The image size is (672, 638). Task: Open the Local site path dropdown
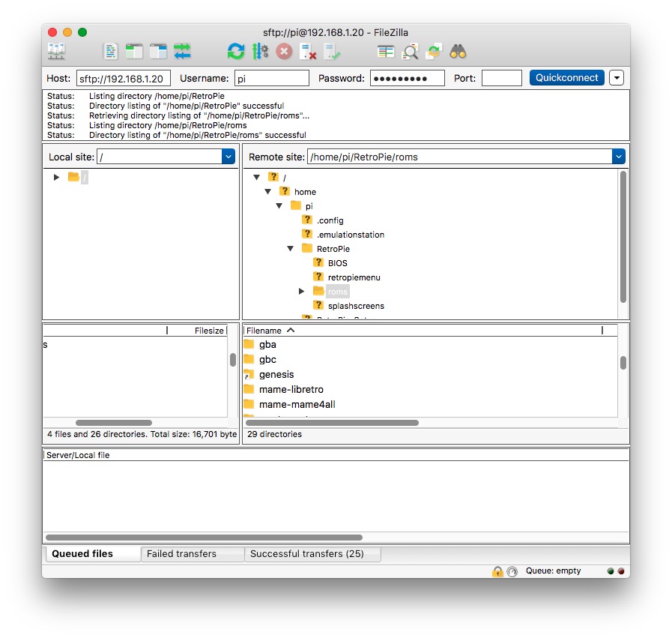pyautogui.click(x=228, y=157)
